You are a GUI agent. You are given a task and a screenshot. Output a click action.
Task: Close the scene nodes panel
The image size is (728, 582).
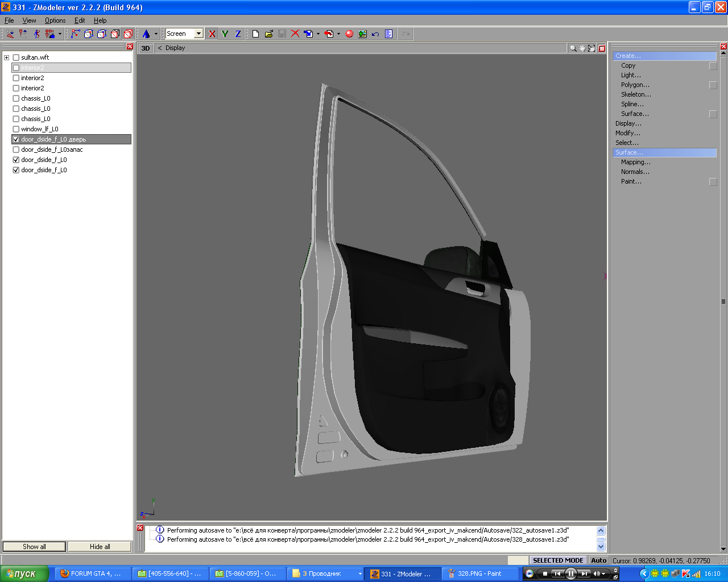pyautogui.click(x=130, y=47)
